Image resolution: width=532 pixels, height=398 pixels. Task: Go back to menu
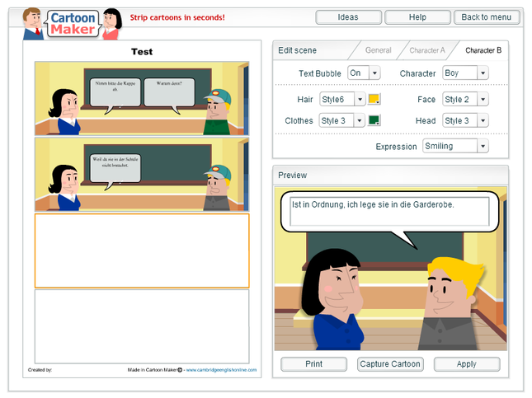pyautogui.click(x=486, y=17)
